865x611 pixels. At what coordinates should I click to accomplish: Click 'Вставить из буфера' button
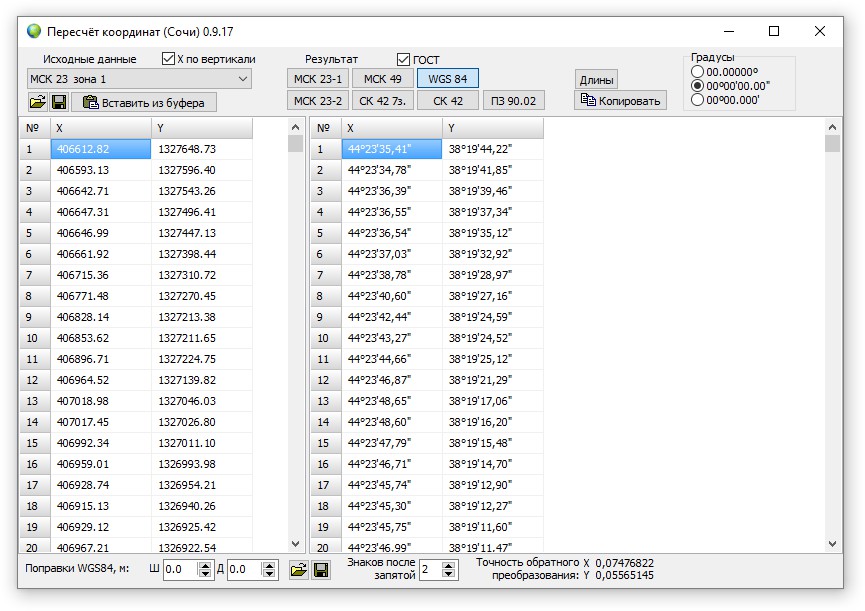coord(143,102)
